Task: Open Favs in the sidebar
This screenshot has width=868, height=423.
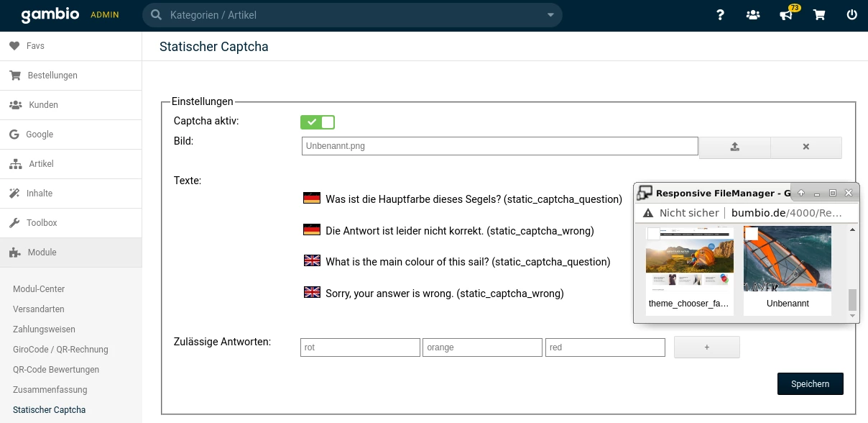Action: click(70, 46)
